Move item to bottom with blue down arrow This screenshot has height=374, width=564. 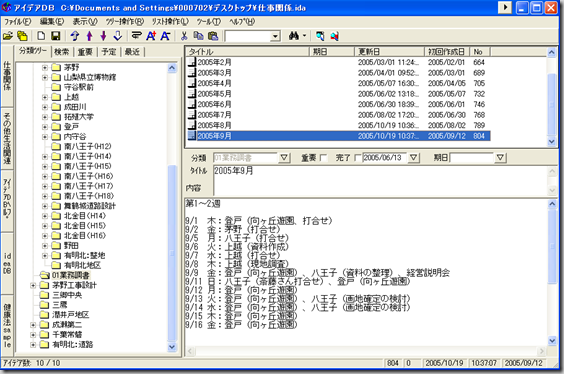click(118, 36)
